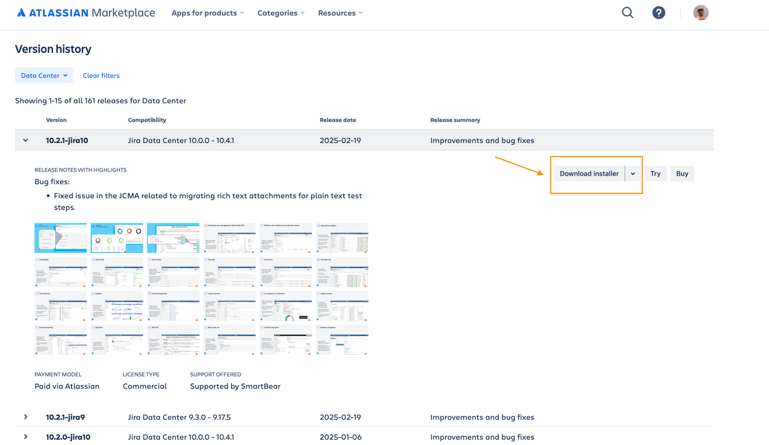Expand the 10.2.0-jira10 release row
The image size is (769, 445).
pyautogui.click(x=26, y=437)
